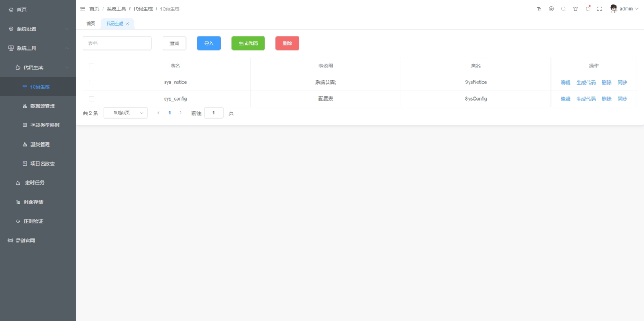Image resolution: width=644 pixels, height=321 pixels.
Task: Switch to the 首页 tab
Action: click(91, 24)
